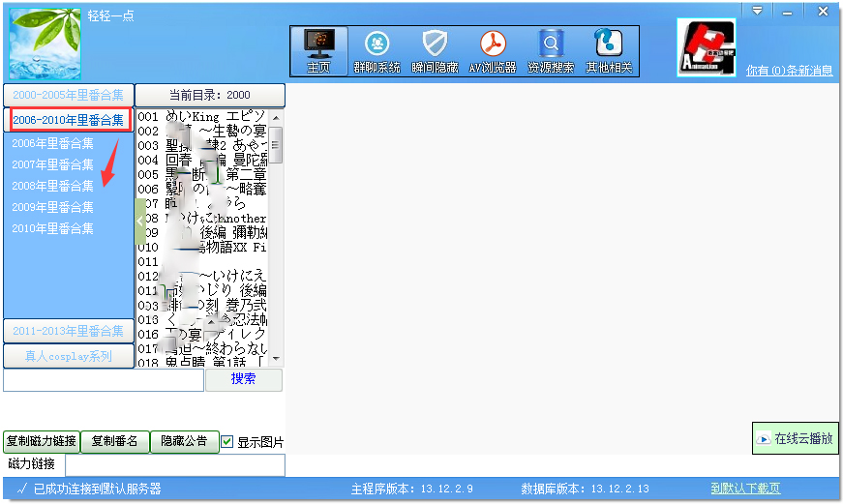Select 2007年里番合集 in the list
The width and height of the screenshot is (843, 504).
click(x=52, y=164)
